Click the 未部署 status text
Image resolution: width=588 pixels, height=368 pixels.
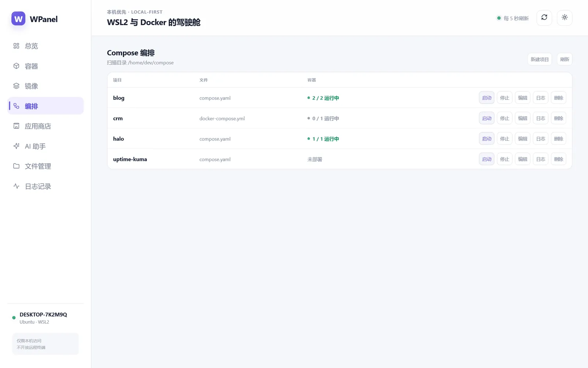tap(315, 159)
